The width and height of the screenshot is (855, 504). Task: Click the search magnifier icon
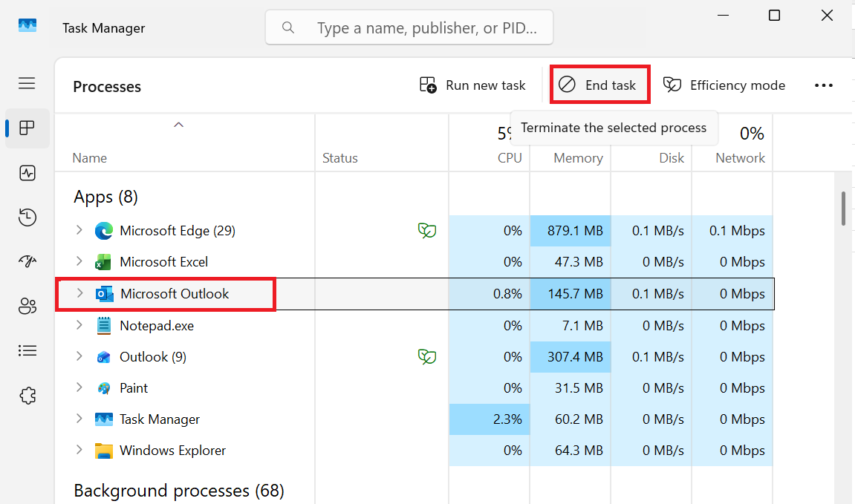[x=288, y=27]
